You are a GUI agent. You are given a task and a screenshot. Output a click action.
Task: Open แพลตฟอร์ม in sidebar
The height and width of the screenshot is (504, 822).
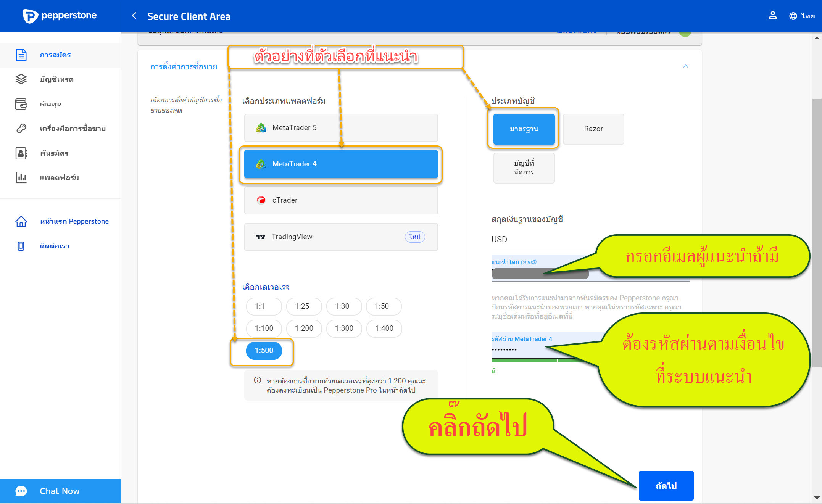pyautogui.click(x=60, y=177)
